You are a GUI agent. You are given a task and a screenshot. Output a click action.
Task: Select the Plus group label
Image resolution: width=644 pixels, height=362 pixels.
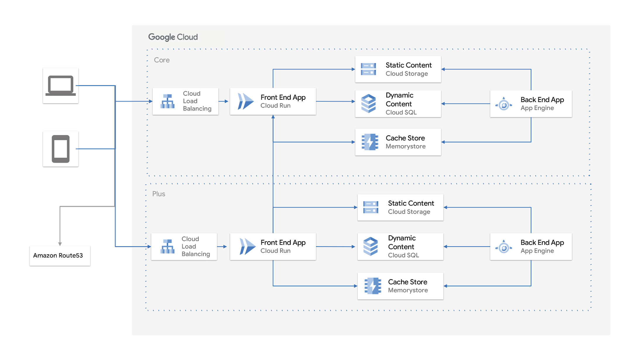click(159, 194)
